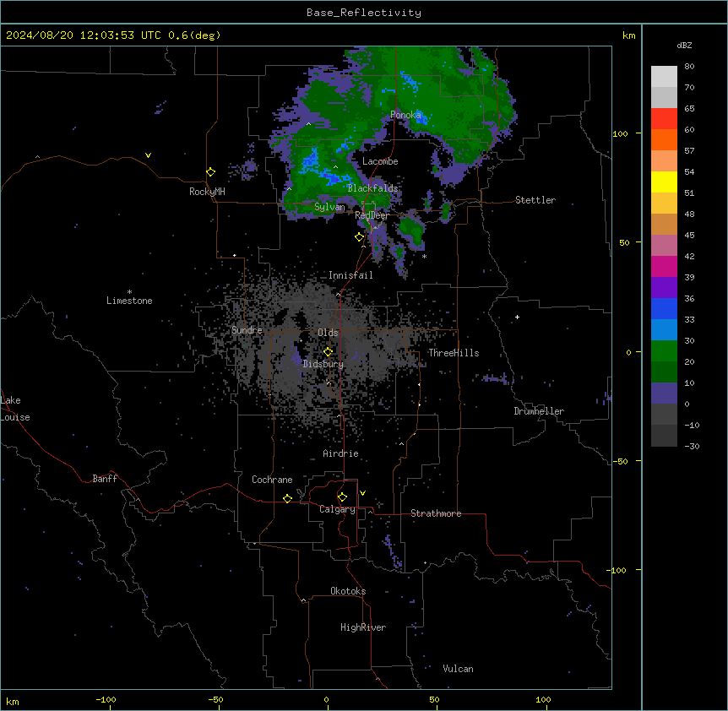Click the dBZ legend heading

[x=684, y=45]
